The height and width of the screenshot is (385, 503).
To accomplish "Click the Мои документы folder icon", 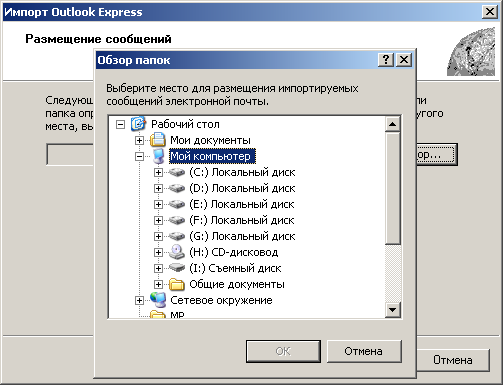I will coord(157,140).
